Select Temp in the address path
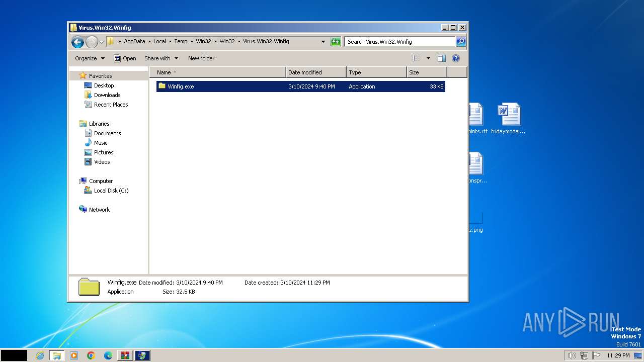 coord(181,41)
